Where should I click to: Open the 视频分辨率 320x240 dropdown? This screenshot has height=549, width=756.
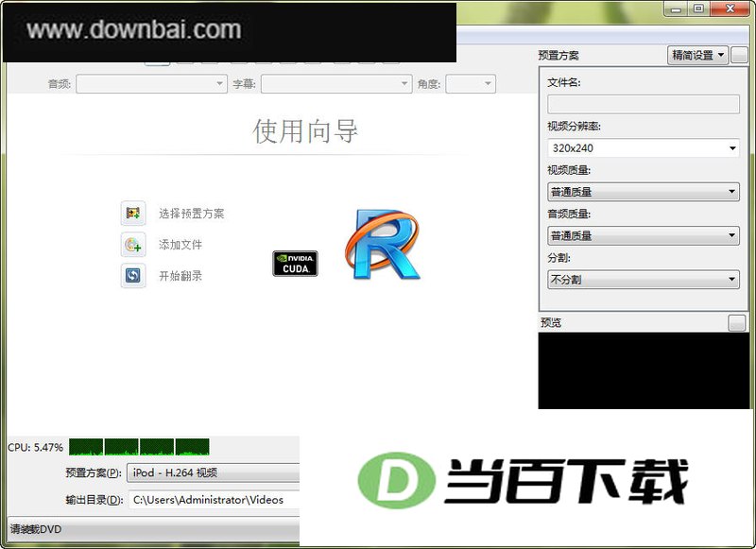(x=644, y=148)
